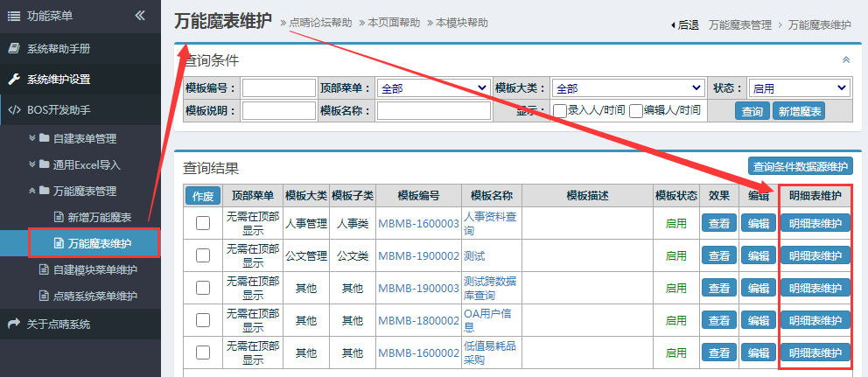Enable the 编辑人/时间 checkbox
The height and width of the screenshot is (377, 868).
[x=636, y=111]
